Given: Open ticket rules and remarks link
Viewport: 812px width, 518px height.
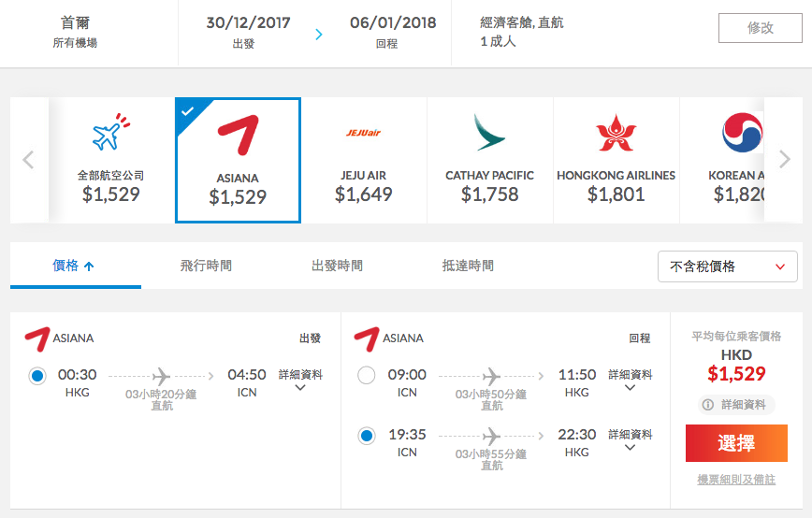Looking at the screenshot, I should pyautogui.click(x=736, y=480).
